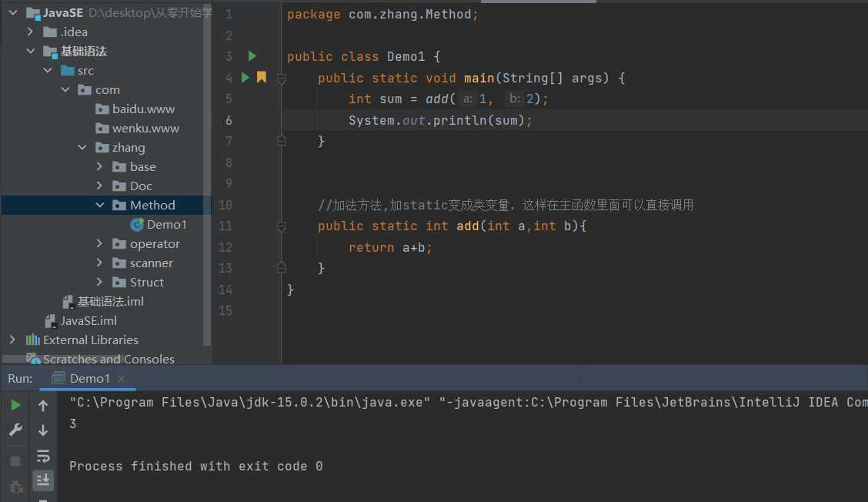This screenshot has height=502, width=868.
Task: Click 'return a+b;' statement
Action: [390, 248]
